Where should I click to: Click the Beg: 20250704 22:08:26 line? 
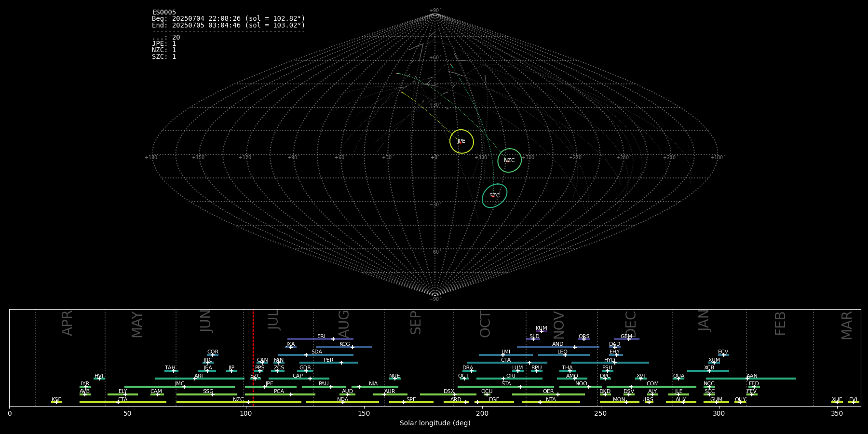(x=229, y=19)
